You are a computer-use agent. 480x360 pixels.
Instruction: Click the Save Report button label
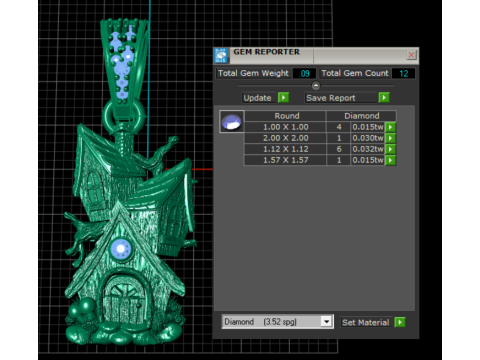point(331,98)
